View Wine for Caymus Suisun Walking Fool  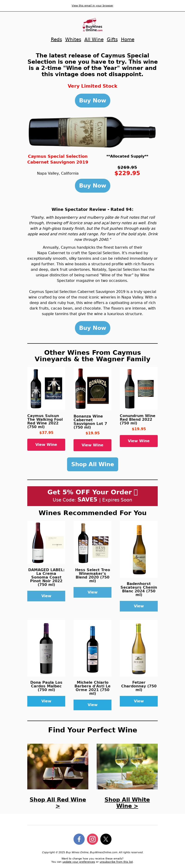point(46,444)
